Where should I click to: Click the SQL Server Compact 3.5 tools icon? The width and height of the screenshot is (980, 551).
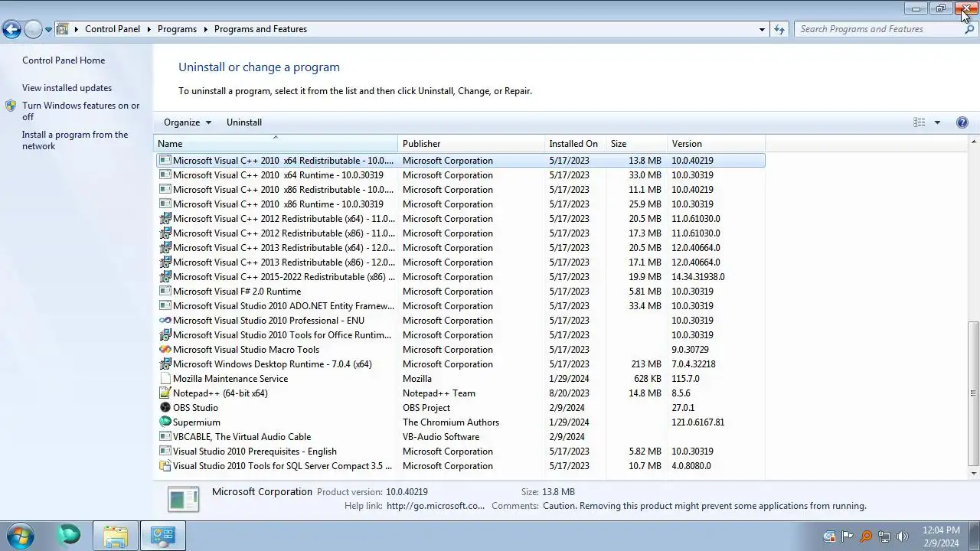pos(165,466)
